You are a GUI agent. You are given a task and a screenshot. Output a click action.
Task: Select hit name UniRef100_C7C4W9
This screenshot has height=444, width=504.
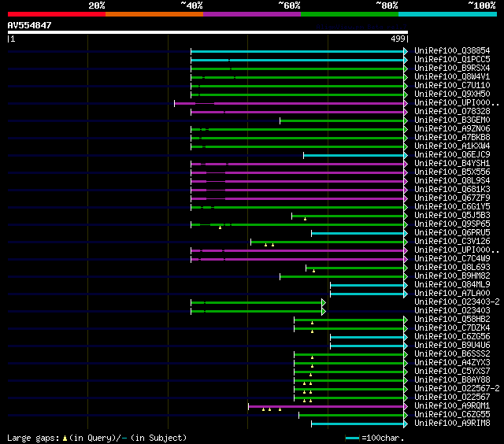coord(452,259)
